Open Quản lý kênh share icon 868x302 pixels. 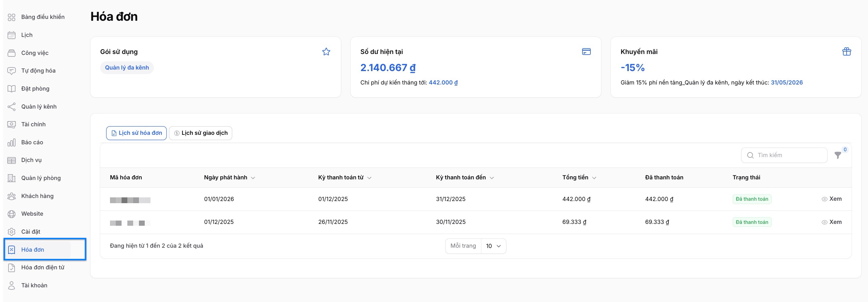pyautogui.click(x=12, y=107)
